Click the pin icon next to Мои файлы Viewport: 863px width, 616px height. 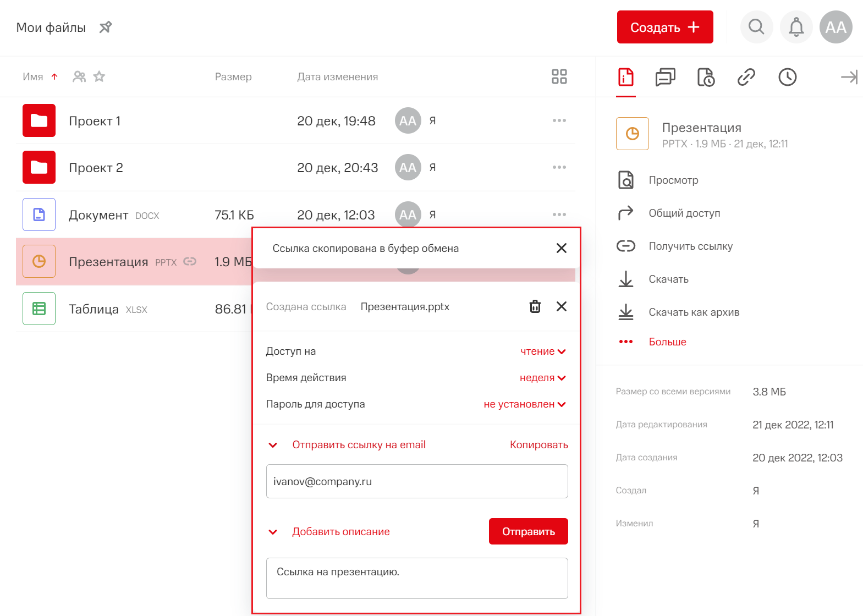point(106,27)
